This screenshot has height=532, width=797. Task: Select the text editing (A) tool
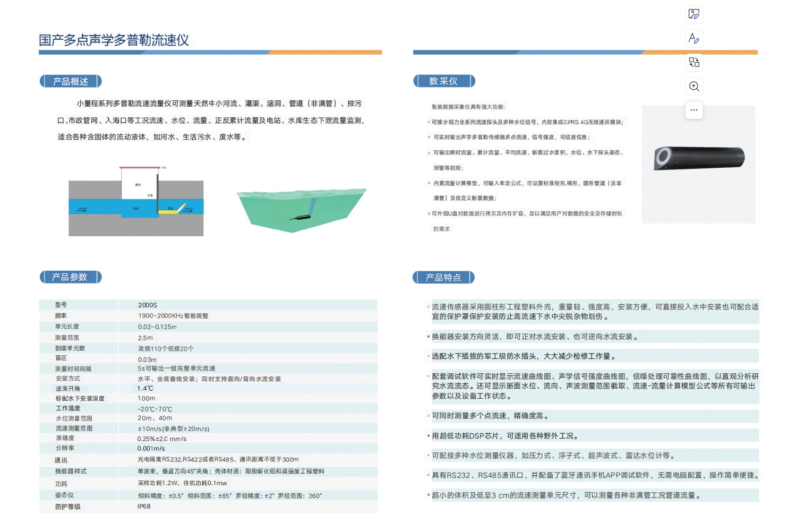694,38
